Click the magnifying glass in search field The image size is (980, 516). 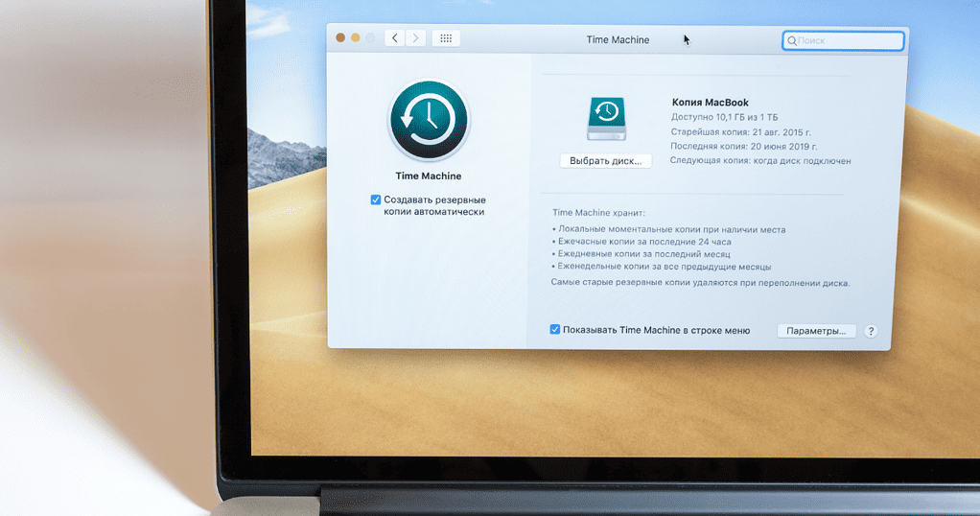(792, 41)
